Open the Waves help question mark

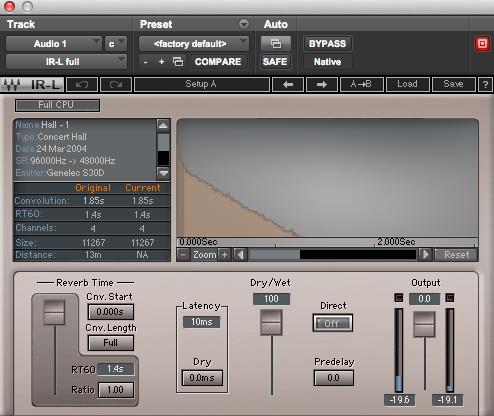point(485,84)
